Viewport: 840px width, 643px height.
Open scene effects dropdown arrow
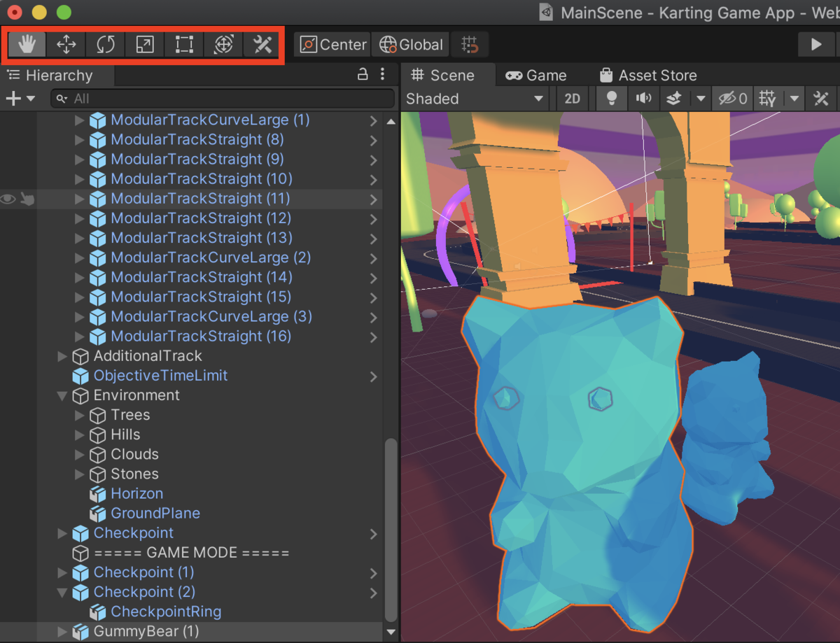701,99
